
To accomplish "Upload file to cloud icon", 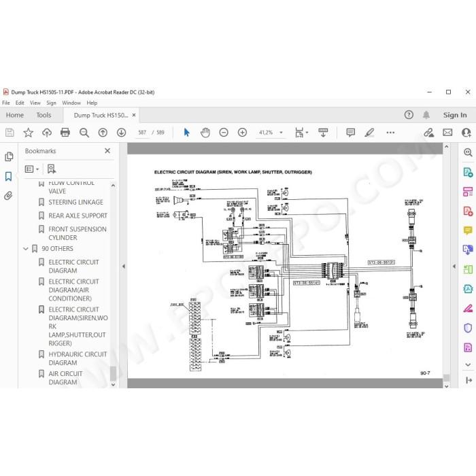I will pyautogui.click(x=47, y=133).
